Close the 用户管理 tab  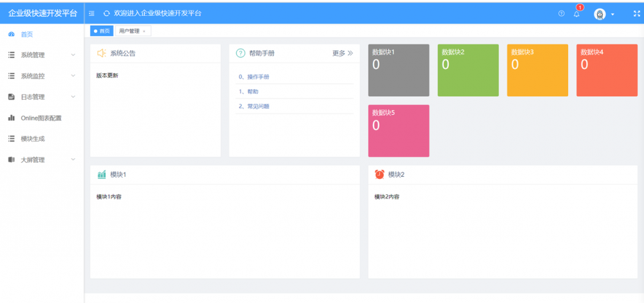click(144, 31)
